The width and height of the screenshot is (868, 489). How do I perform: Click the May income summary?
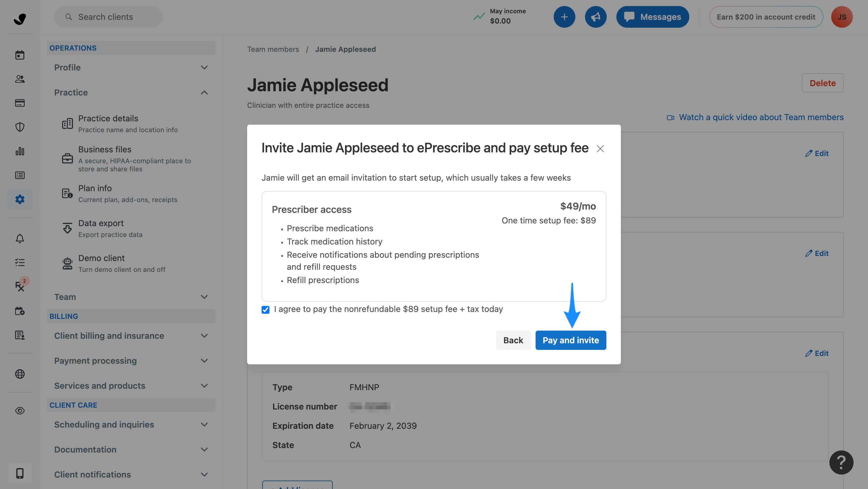500,17
